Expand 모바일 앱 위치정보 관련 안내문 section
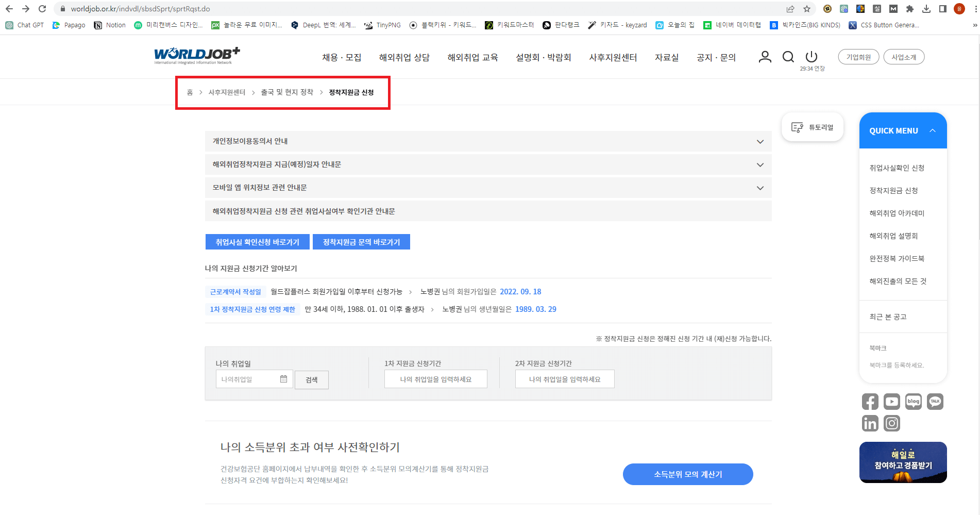 [x=760, y=188]
